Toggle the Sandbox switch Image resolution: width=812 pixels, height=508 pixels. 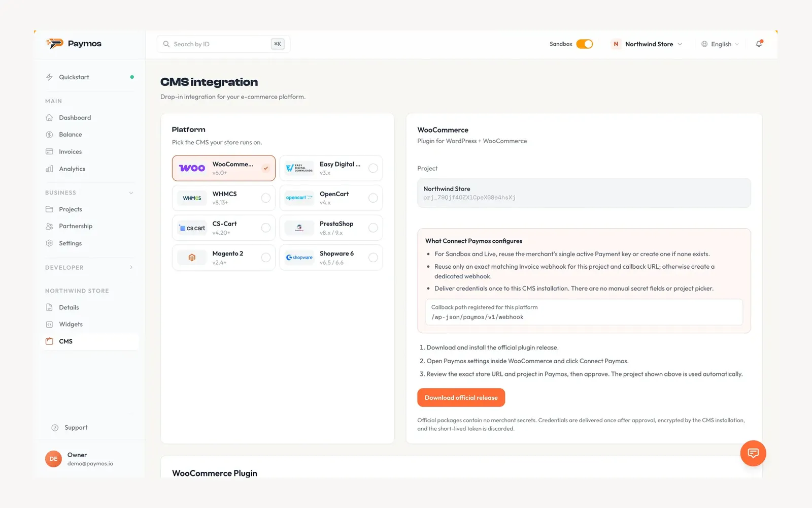pyautogui.click(x=585, y=44)
